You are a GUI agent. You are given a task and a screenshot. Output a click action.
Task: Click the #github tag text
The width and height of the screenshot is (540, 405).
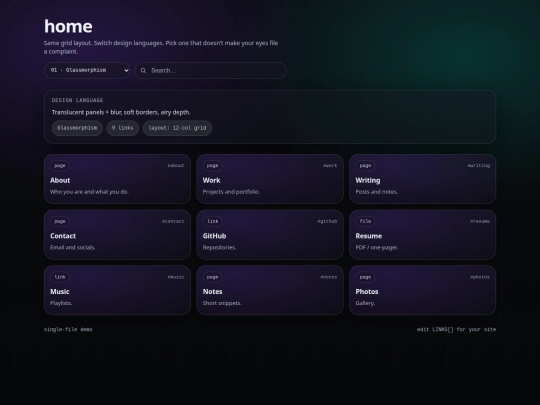327,221
